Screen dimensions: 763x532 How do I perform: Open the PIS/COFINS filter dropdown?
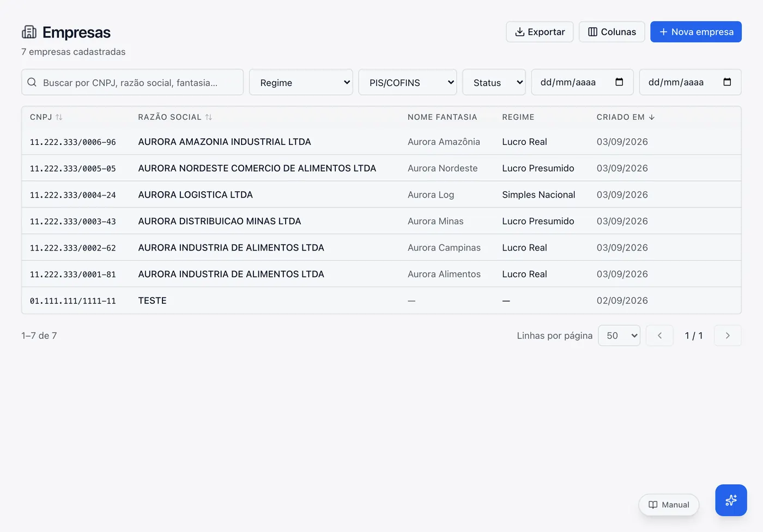[x=408, y=82]
